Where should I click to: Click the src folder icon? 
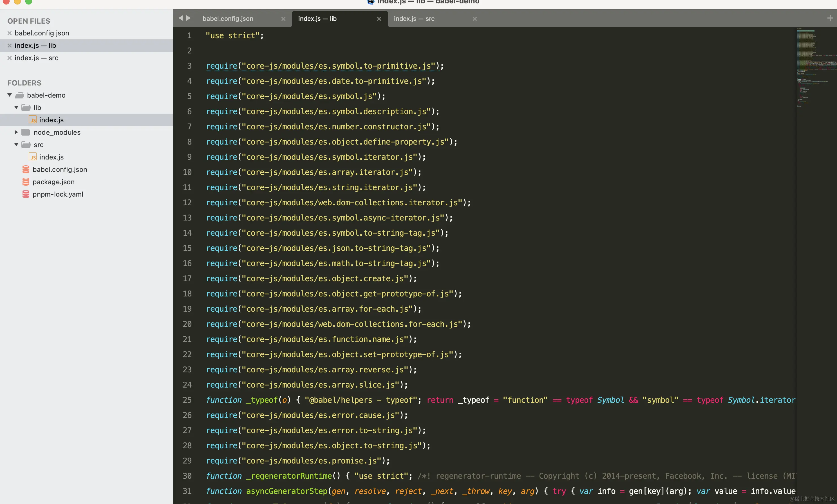(x=26, y=144)
